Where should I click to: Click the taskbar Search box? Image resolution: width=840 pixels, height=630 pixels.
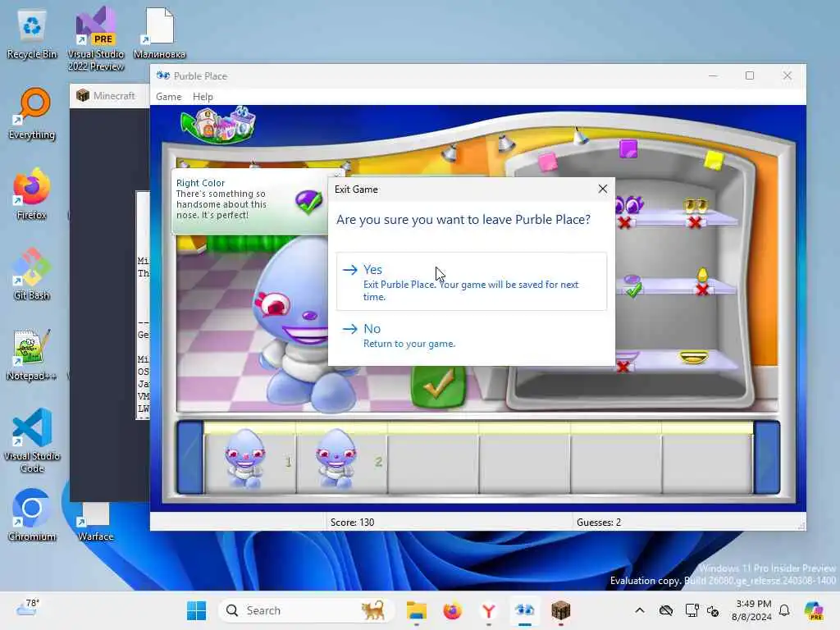(x=307, y=610)
